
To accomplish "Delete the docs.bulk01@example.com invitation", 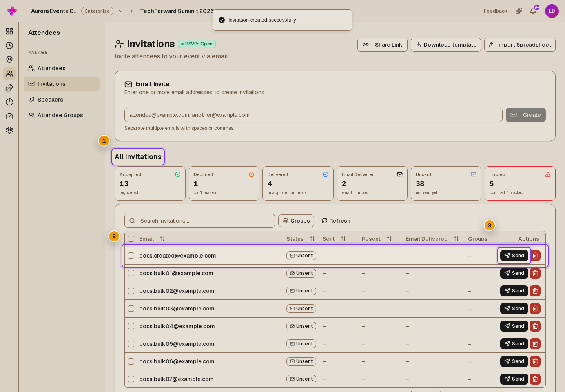I will [x=535, y=273].
